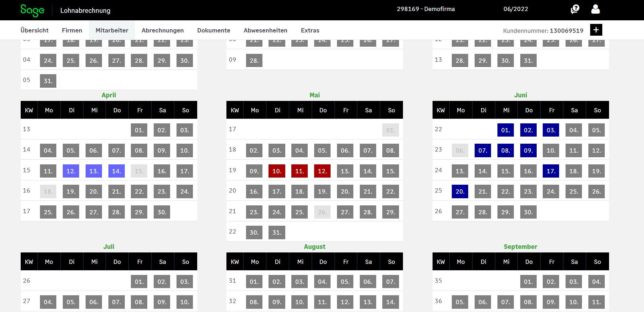Click the 06/2022 period selector
This screenshot has height=312, width=644.
(x=516, y=9)
